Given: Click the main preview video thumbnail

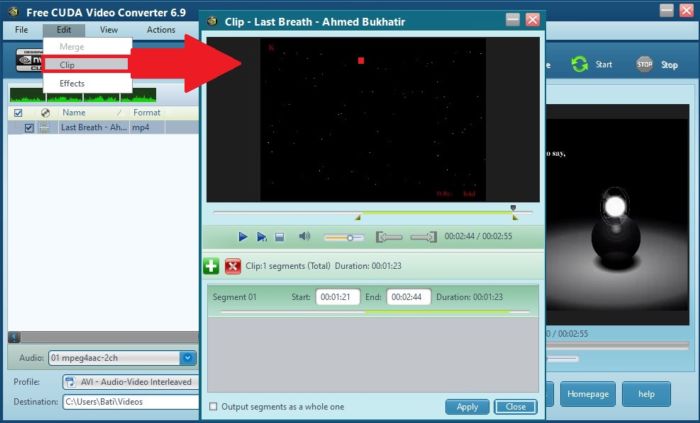Looking at the screenshot, I should pyautogui.click(x=617, y=215).
